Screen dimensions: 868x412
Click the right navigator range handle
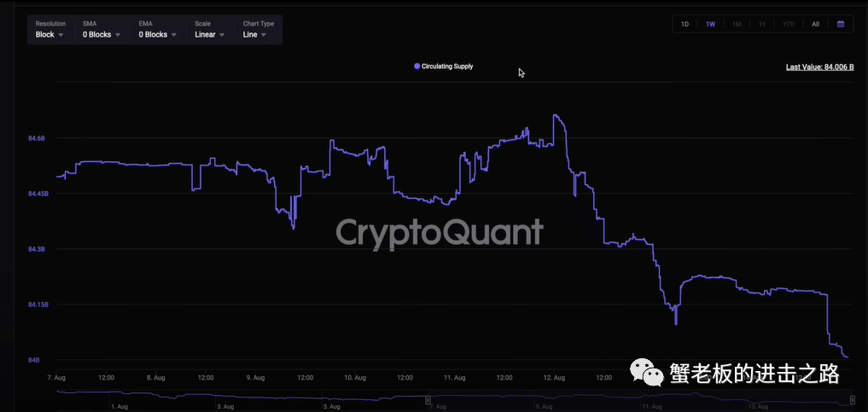pyautogui.click(x=852, y=399)
